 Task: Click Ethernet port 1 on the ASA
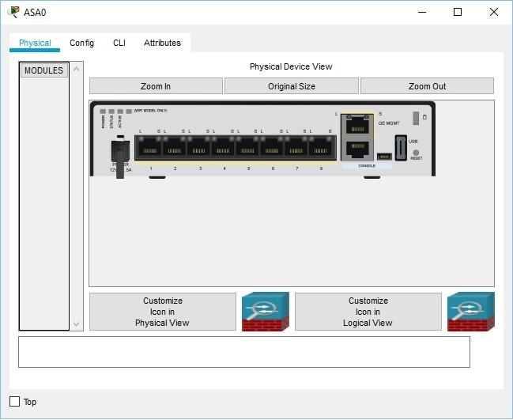[150, 148]
